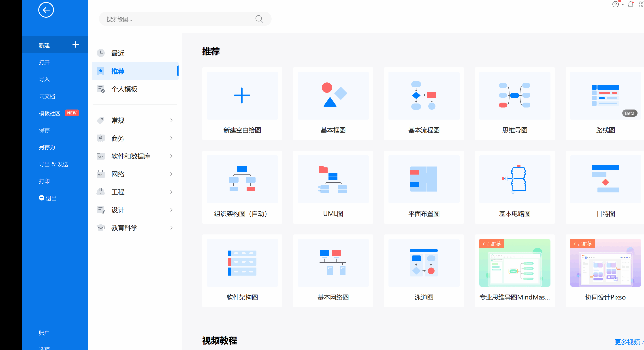The height and width of the screenshot is (350, 644).
Task: Expand the 设计 category chevron
Action: point(171,210)
